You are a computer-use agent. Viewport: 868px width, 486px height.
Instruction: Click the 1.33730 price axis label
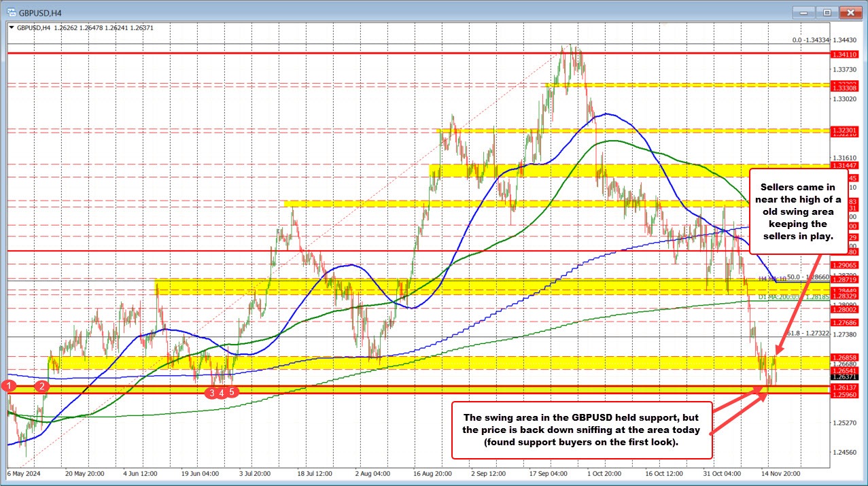(844, 69)
